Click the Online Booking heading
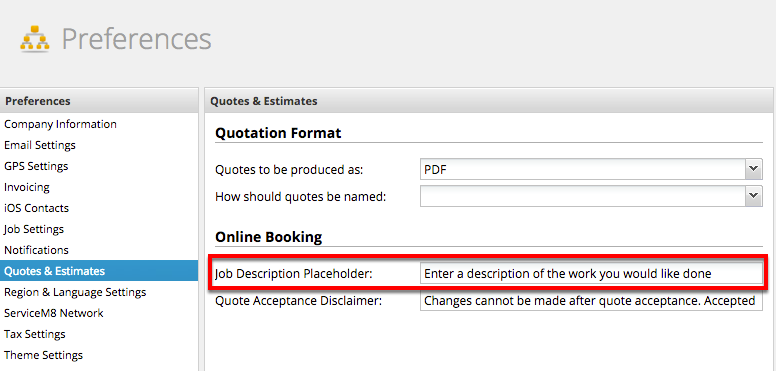The width and height of the screenshot is (776, 371). pos(268,237)
